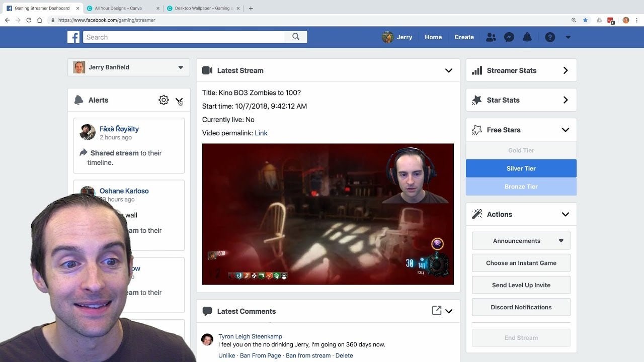The image size is (644, 362).
Task: Pop out Latest Comments in new window
Action: point(436,311)
